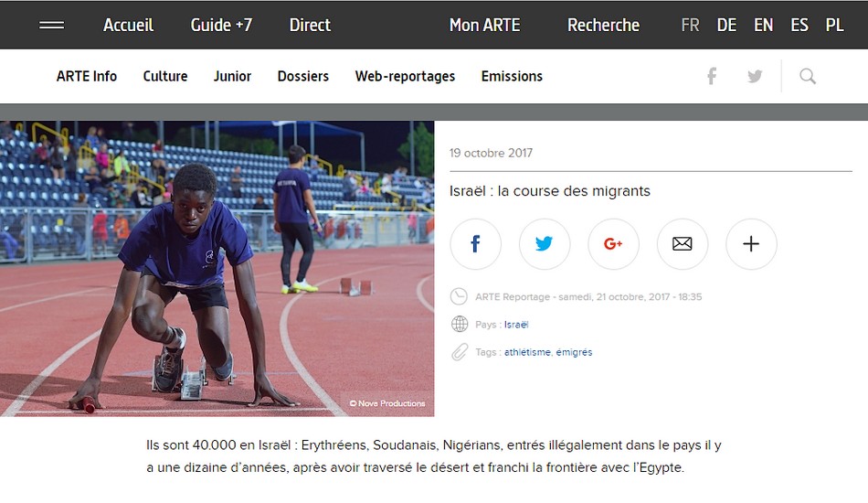This screenshot has width=868, height=503.
Task: Share article via round Twitter button
Action: coord(545,244)
